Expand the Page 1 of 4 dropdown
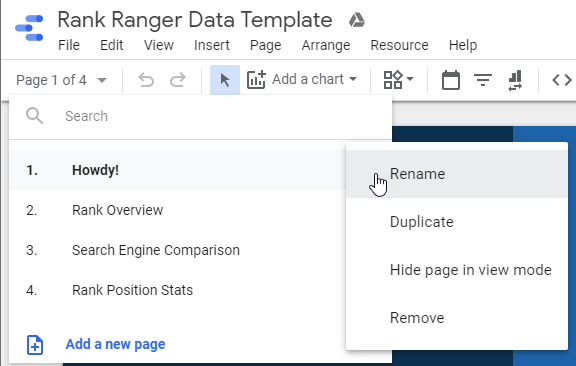This screenshot has width=576, height=366. 61,80
